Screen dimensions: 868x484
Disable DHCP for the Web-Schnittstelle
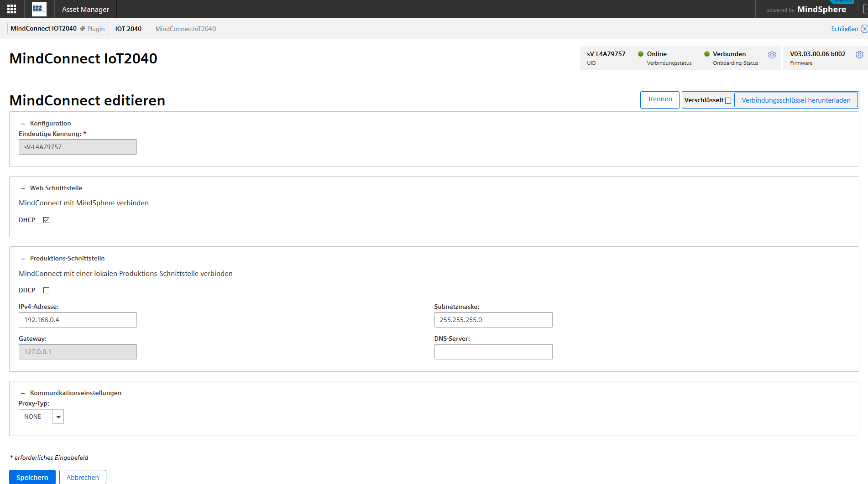click(x=46, y=220)
